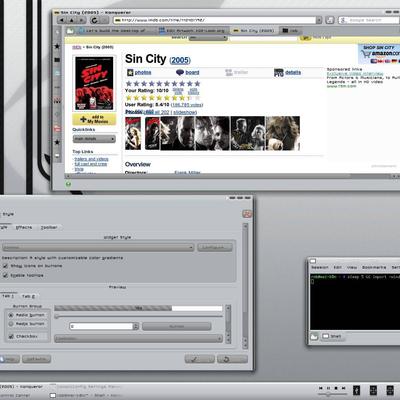
Task: Open the Sin City message board link
Action: point(192,72)
